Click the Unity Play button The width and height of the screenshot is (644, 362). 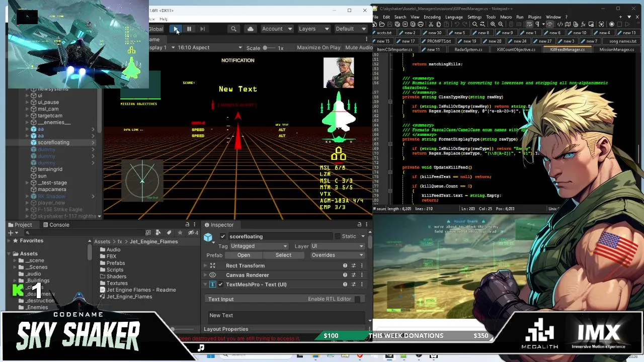176,29
